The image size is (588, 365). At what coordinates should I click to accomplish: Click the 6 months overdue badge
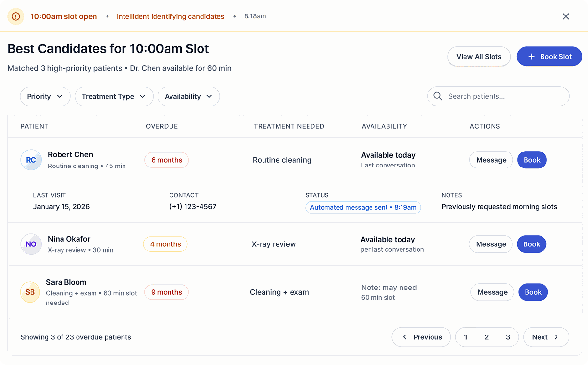pyautogui.click(x=167, y=160)
